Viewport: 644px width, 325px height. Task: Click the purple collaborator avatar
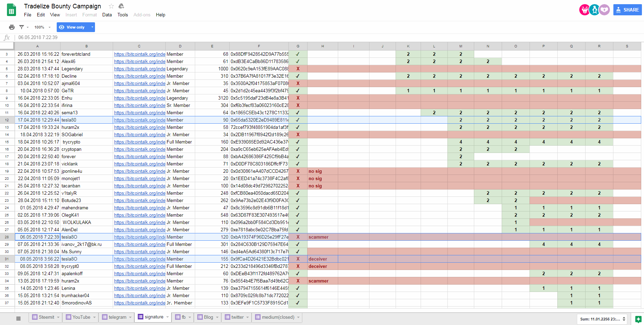(605, 10)
